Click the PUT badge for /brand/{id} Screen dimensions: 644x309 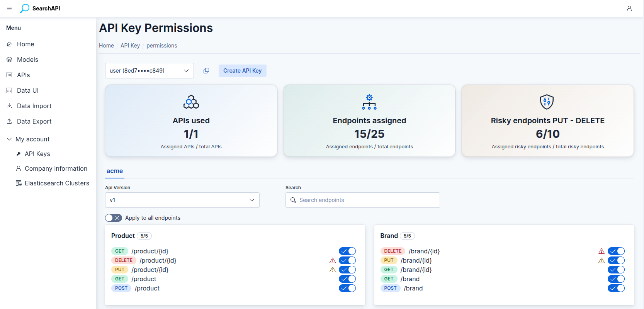389,260
